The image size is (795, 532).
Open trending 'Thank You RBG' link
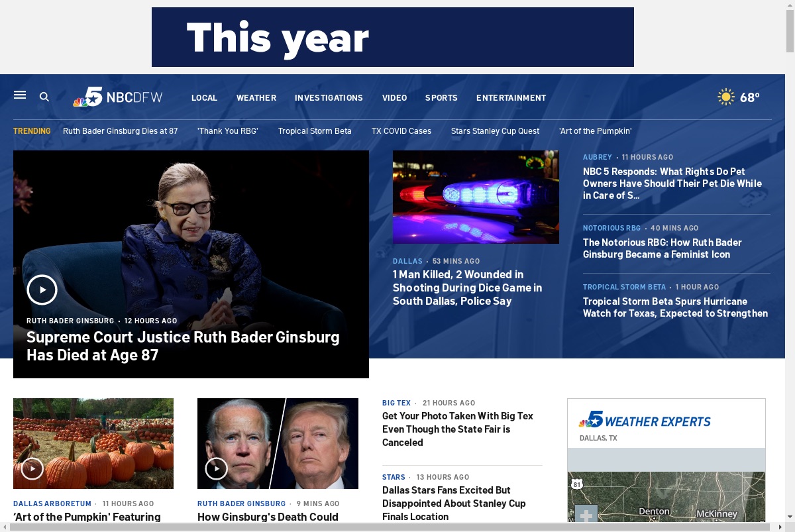[x=227, y=131]
